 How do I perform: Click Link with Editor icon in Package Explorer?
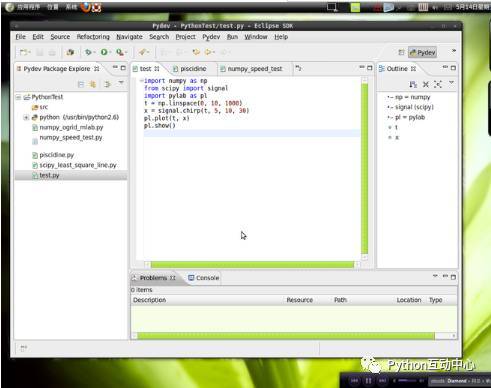click(x=93, y=84)
